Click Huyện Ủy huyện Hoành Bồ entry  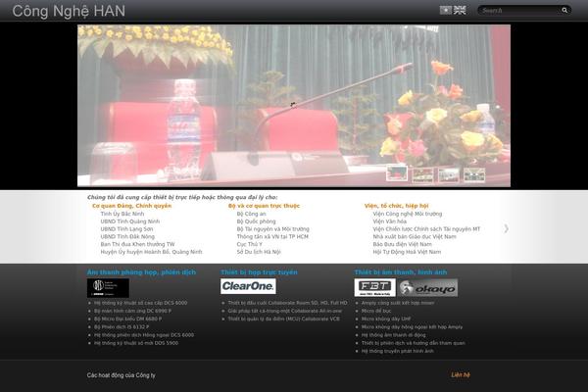click(151, 252)
